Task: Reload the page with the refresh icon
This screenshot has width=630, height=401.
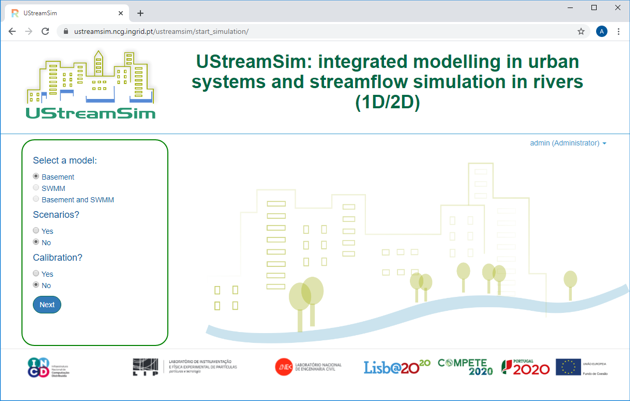Action: tap(45, 31)
